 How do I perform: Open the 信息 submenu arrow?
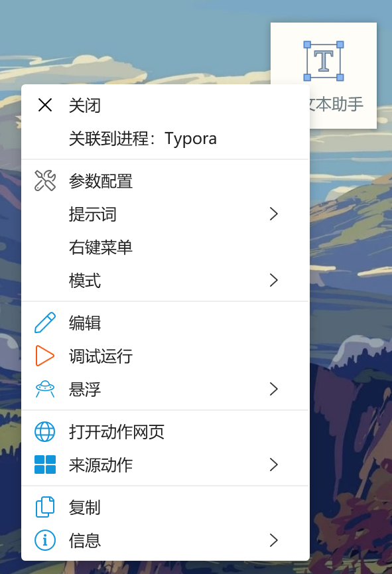coord(274,540)
